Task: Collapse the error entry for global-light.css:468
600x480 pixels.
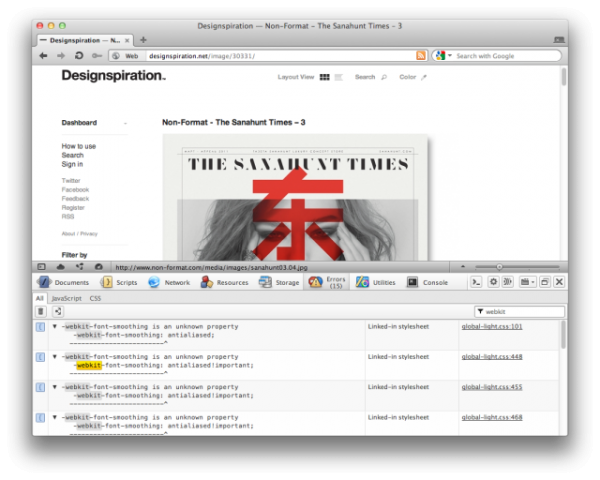Action: (x=55, y=417)
